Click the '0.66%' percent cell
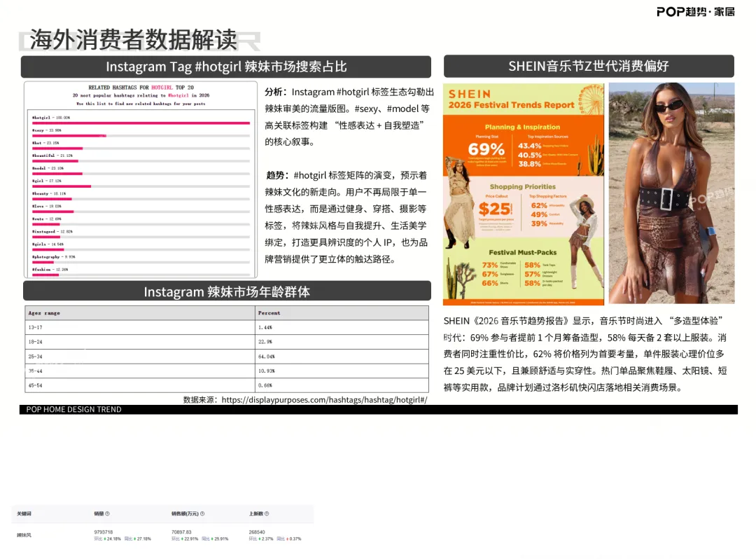Viewport: 756px width, 559px height. [342, 385]
